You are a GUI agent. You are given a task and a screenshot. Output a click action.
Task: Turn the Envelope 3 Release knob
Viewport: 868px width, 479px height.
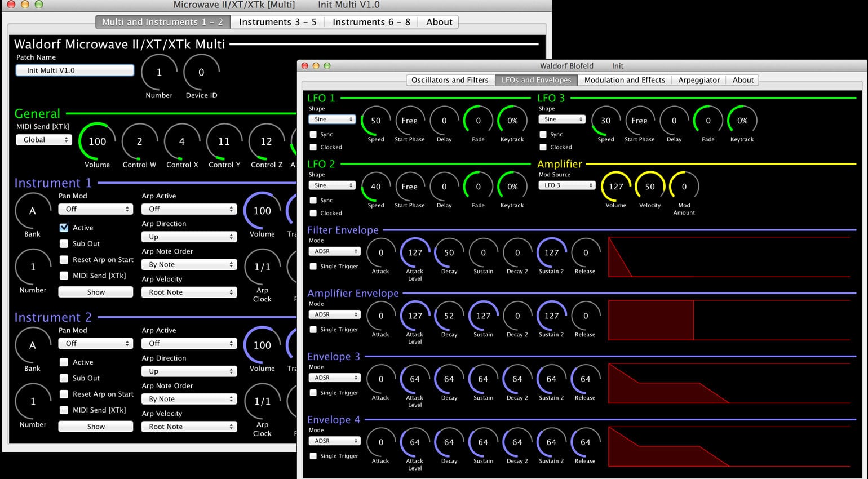pos(585,380)
